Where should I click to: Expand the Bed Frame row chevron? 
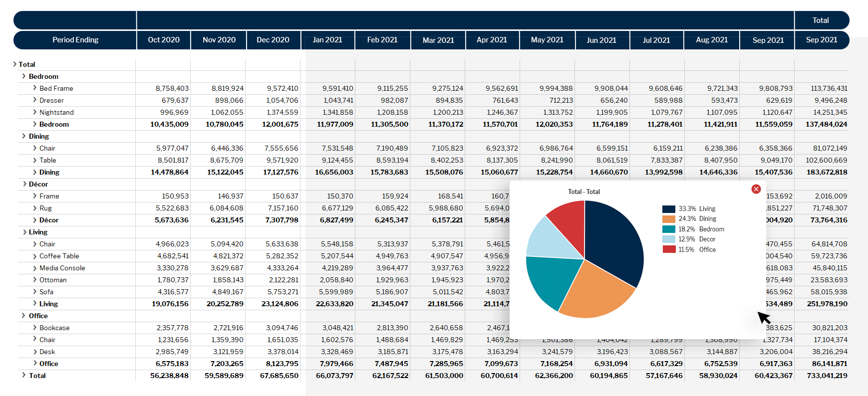point(34,88)
